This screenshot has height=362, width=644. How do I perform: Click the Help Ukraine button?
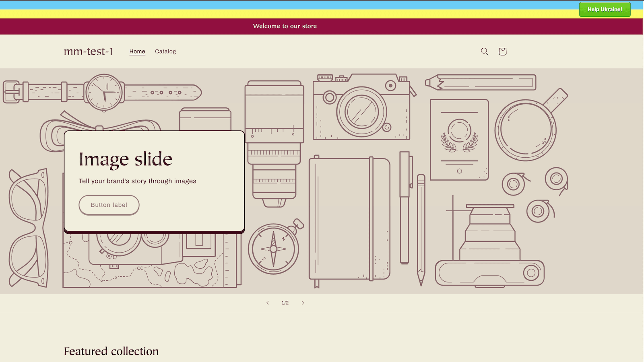click(605, 9)
